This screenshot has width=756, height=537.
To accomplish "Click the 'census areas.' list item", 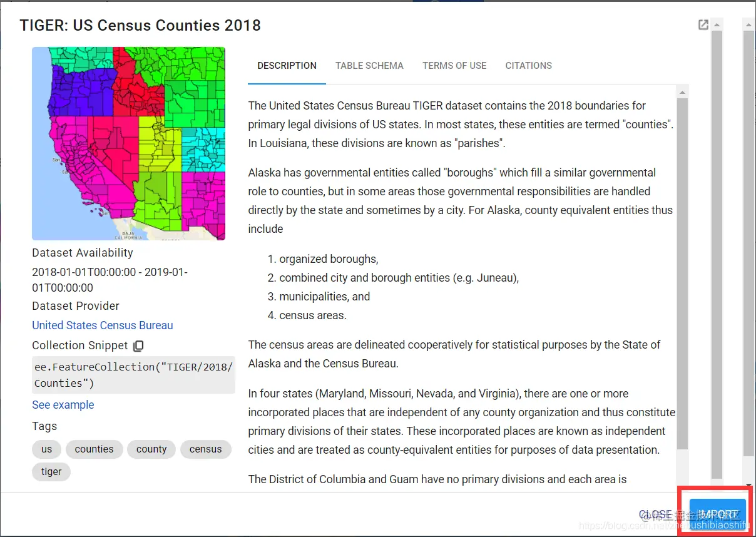I will point(313,315).
